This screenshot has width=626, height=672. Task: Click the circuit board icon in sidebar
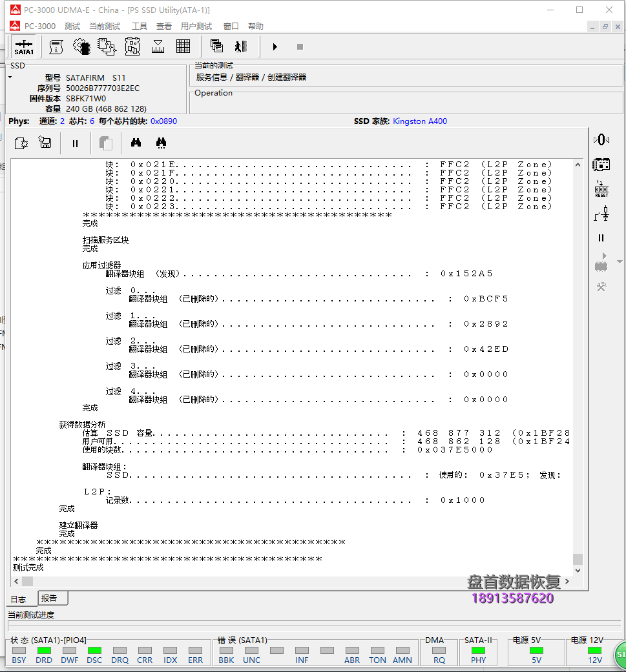601,165
